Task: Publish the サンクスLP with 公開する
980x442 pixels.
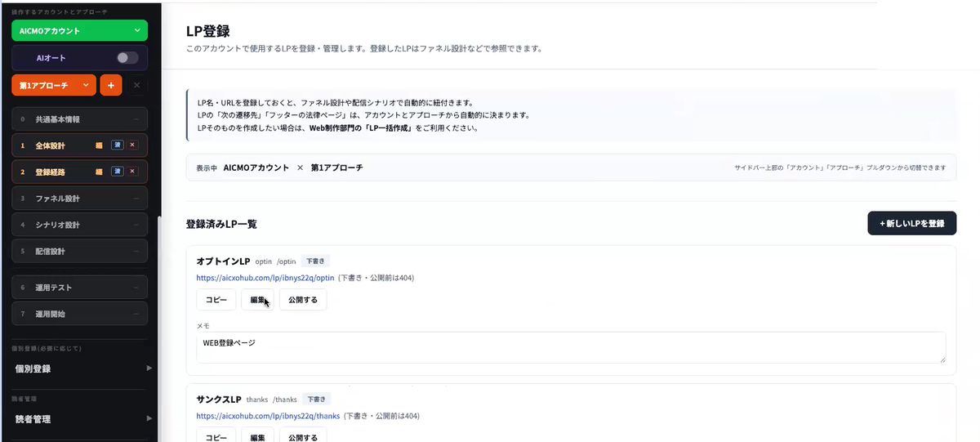Action: [303, 436]
